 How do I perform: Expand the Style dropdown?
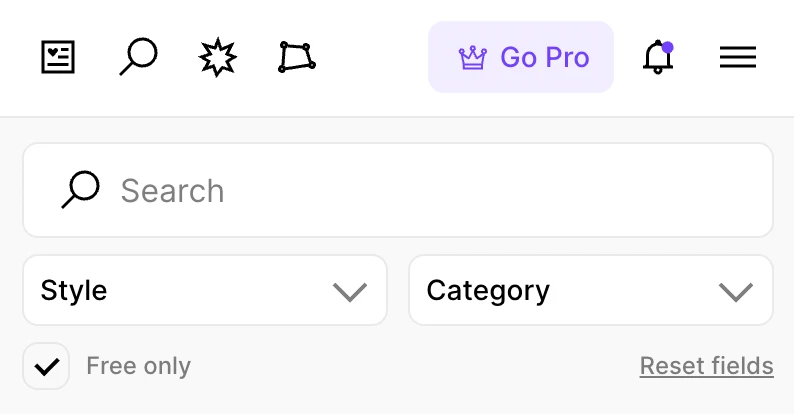pyautogui.click(x=205, y=290)
